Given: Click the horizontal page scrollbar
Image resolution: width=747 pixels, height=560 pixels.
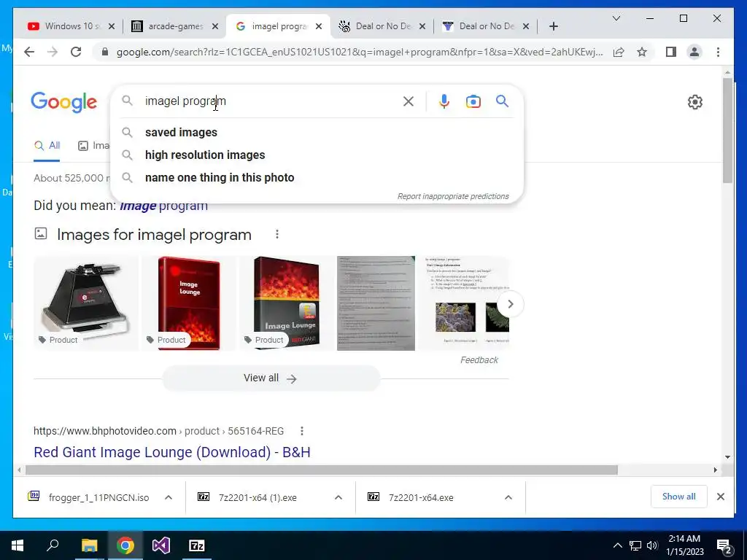Looking at the screenshot, I should coord(322,470).
